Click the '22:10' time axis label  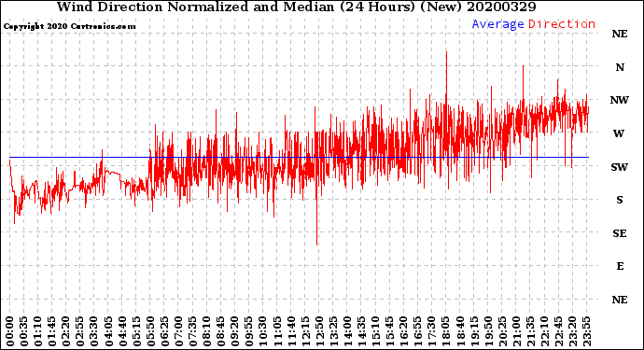(544, 331)
